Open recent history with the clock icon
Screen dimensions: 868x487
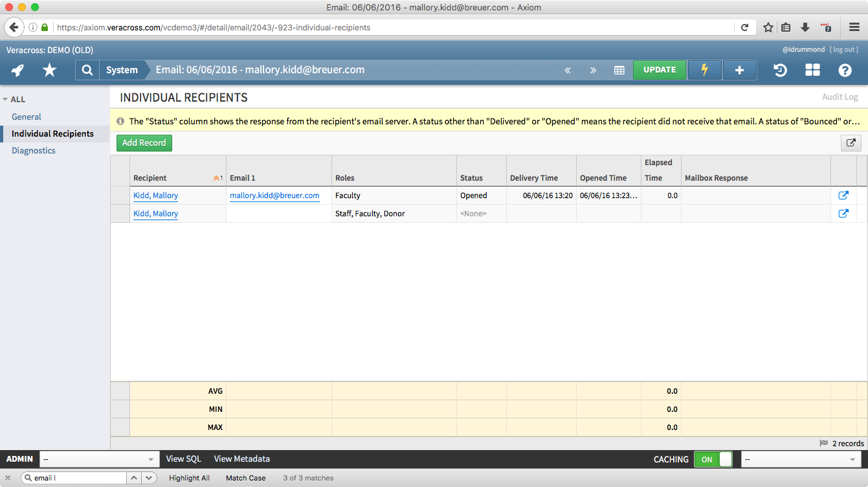click(x=779, y=70)
